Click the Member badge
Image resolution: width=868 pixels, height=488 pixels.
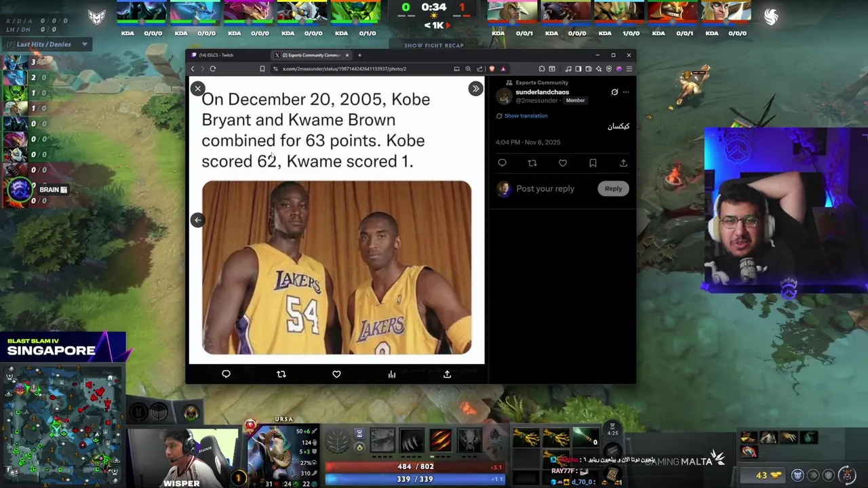[x=575, y=101]
